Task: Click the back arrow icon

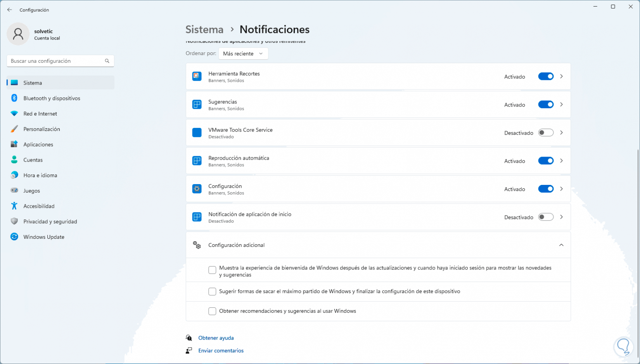Action: 10,10
